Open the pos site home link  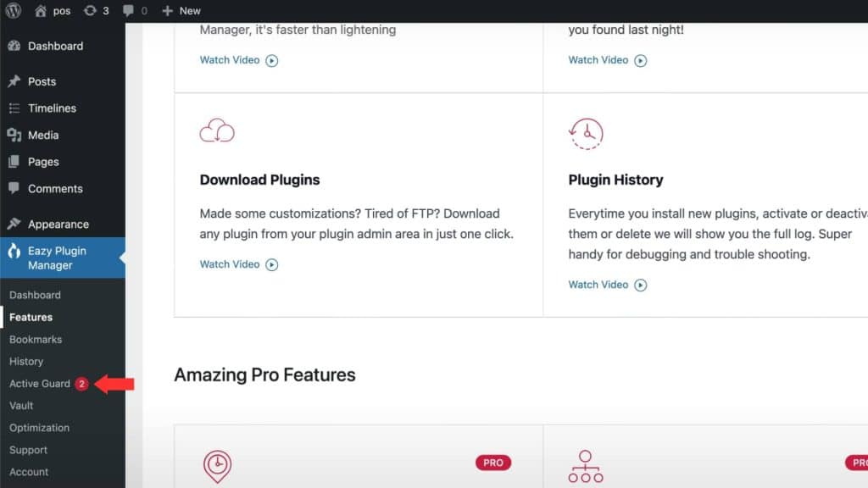[x=53, y=10]
